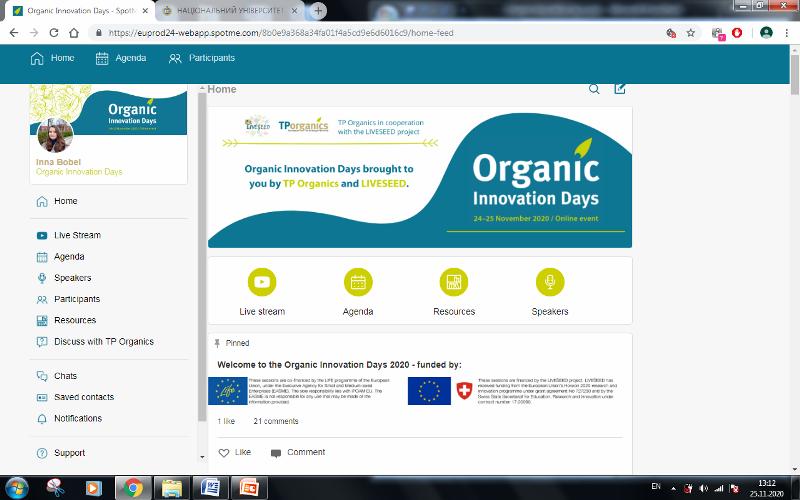Click the sidebar scroll down arrow
The height and width of the screenshot is (500, 800).
tap(202, 457)
